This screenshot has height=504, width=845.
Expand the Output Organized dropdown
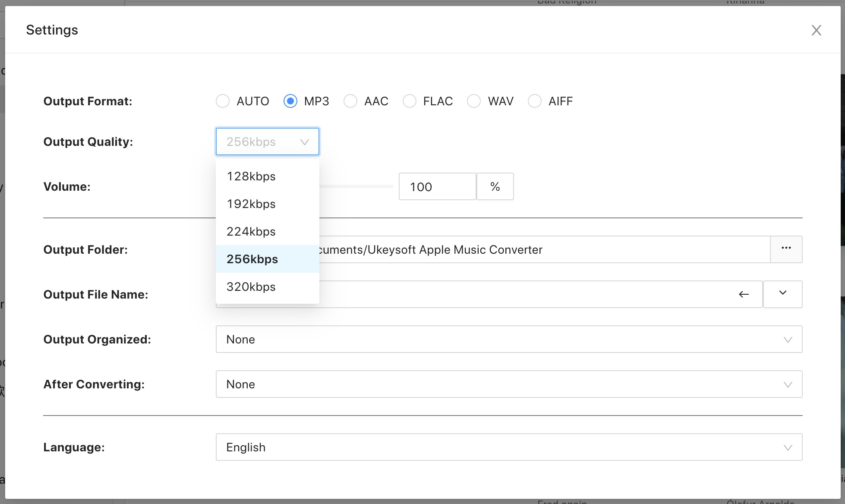click(x=509, y=339)
